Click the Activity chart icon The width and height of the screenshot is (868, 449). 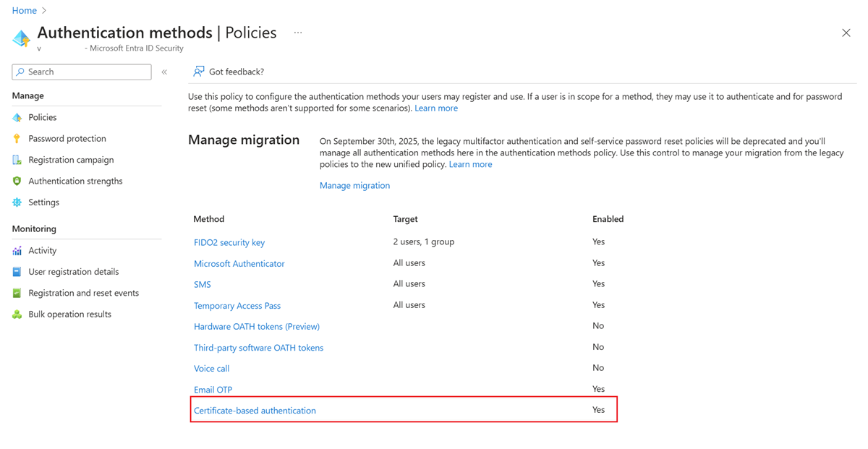(x=17, y=251)
